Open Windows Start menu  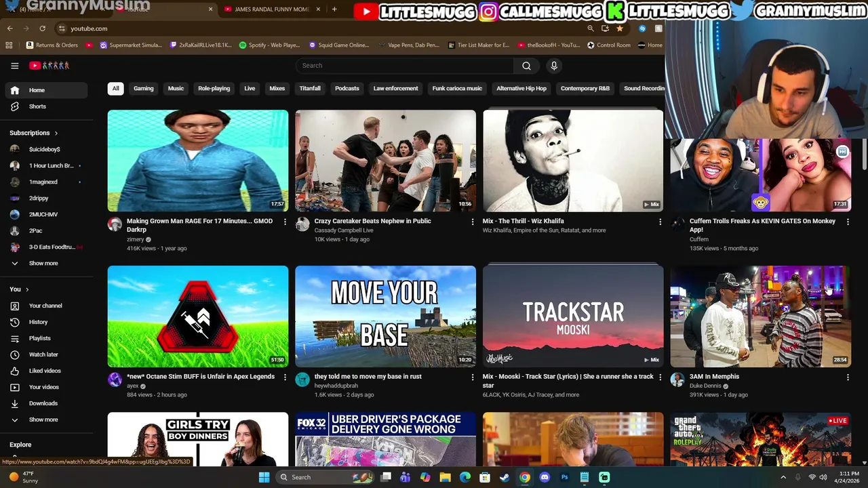pos(264,477)
